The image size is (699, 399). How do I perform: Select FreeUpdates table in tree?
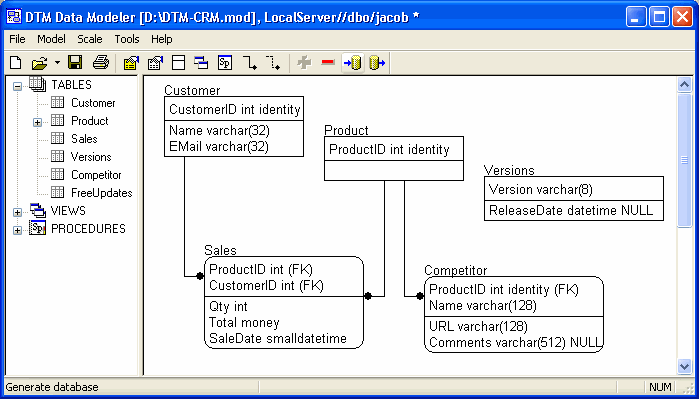pyautogui.click(x=102, y=193)
